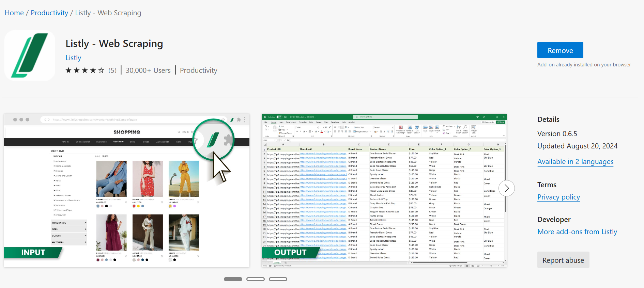Select the 30,000+ Users text
644x288 pixels.
click(148, 70)
